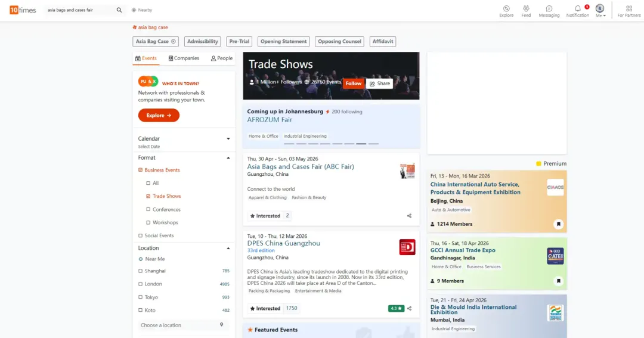
Task: Select the Near Me radio option
Action: coord(141,259)
